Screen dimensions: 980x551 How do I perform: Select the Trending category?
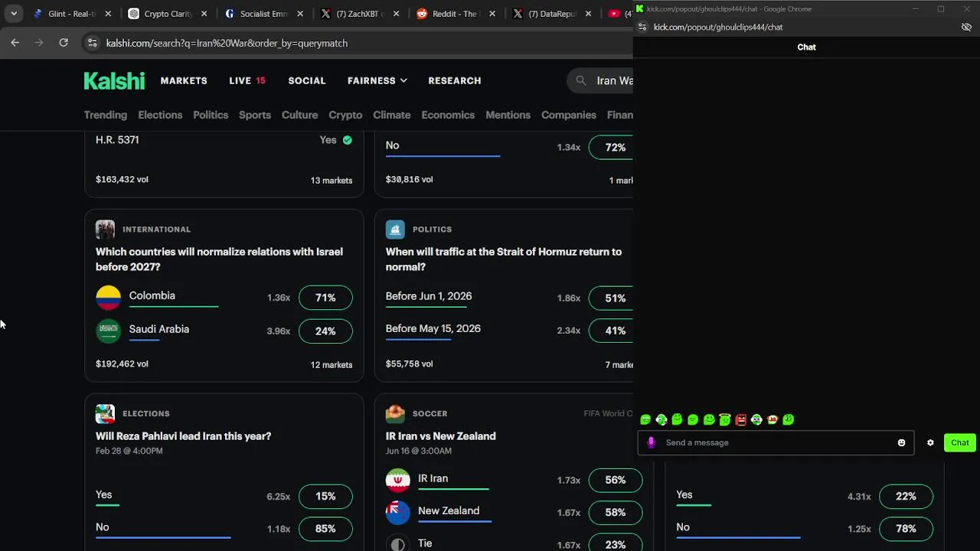(x=106, y=115)
